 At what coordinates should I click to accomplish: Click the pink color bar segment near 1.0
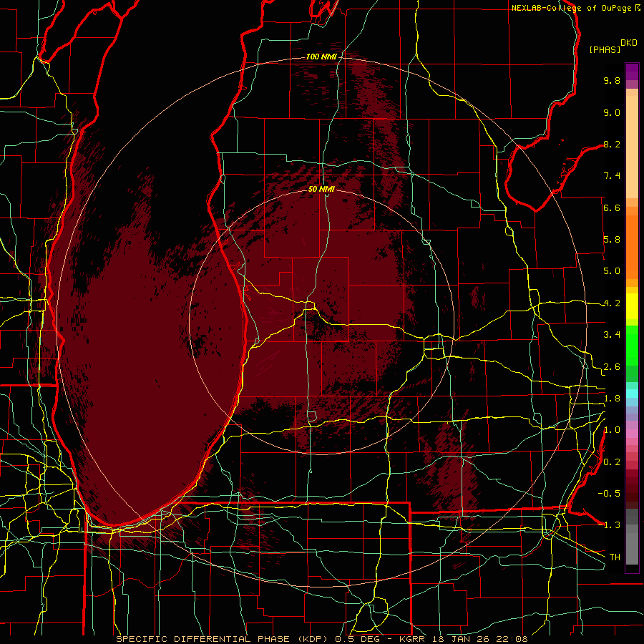click(632, 434)
